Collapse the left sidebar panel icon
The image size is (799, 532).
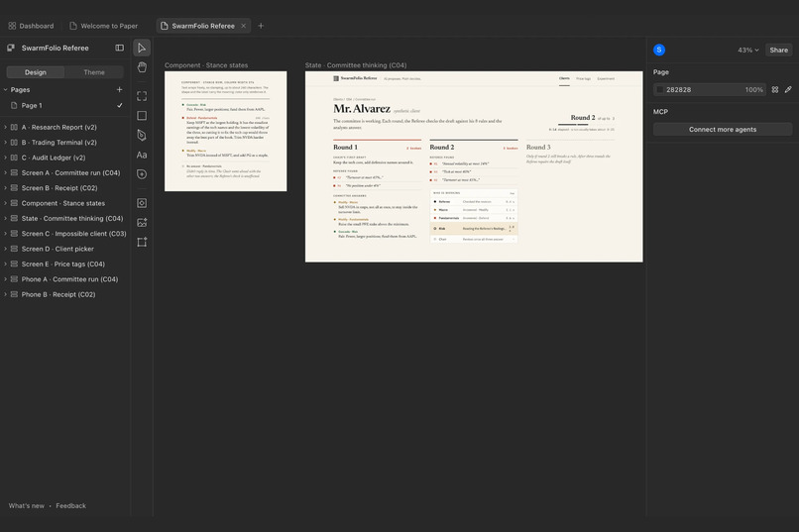click(x=119, y=48)
